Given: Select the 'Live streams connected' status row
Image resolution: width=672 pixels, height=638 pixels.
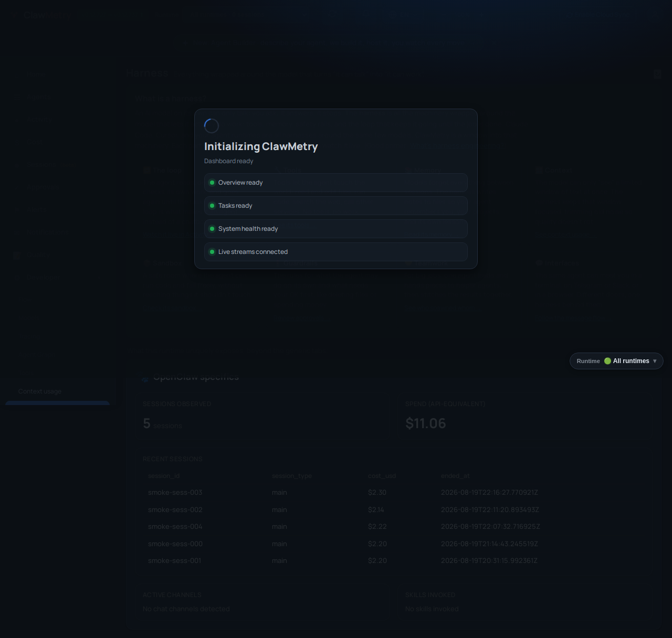Looking at the screenshot, I should coord(336,252).
